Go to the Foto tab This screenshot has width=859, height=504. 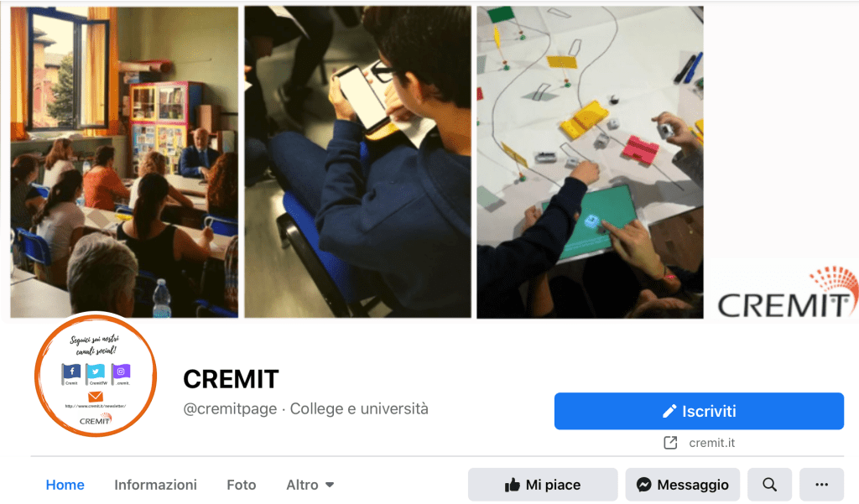point(242,485)
